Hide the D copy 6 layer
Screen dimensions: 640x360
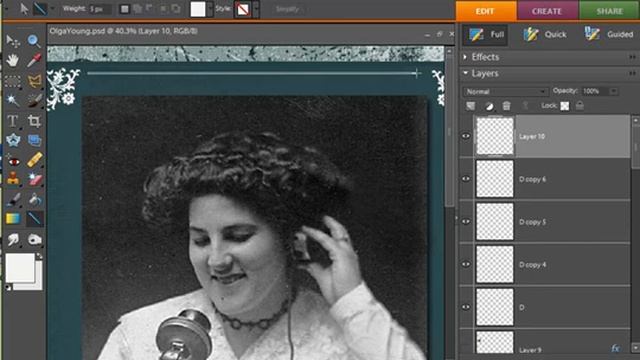pos(466,179)
